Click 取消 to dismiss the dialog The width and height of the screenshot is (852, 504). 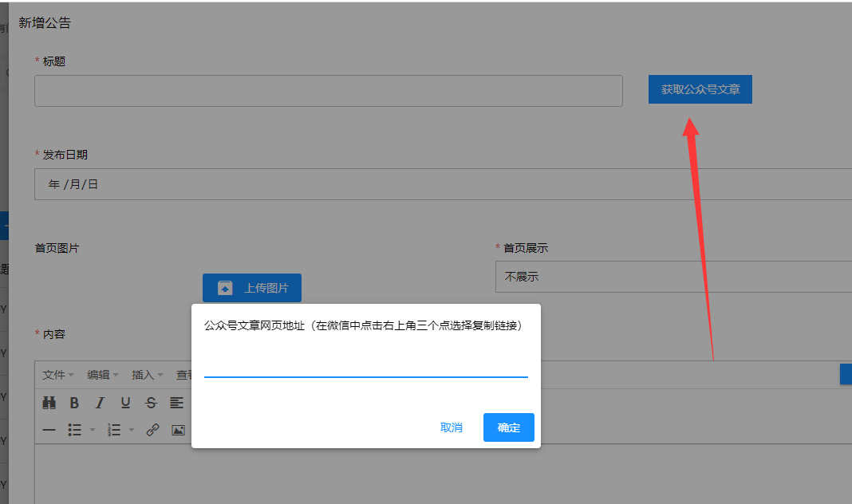point(452,427)
